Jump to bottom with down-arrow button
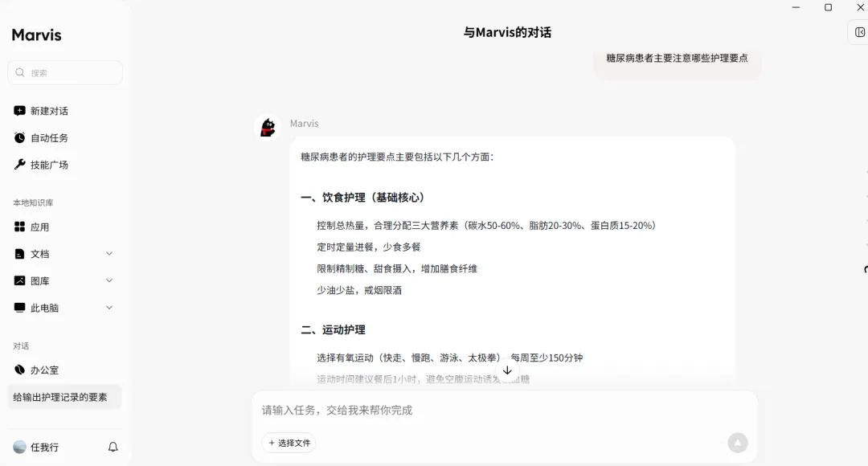 tap(507, 370)
